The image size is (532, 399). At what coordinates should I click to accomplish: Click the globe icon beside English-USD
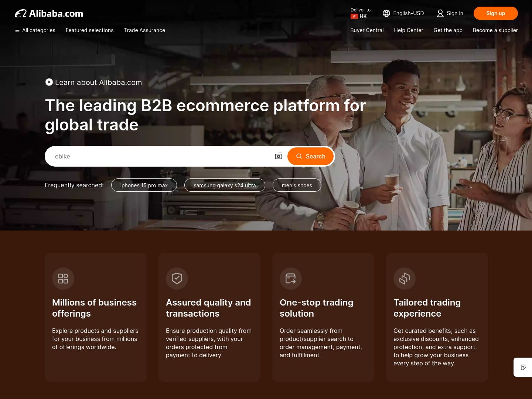386,13
